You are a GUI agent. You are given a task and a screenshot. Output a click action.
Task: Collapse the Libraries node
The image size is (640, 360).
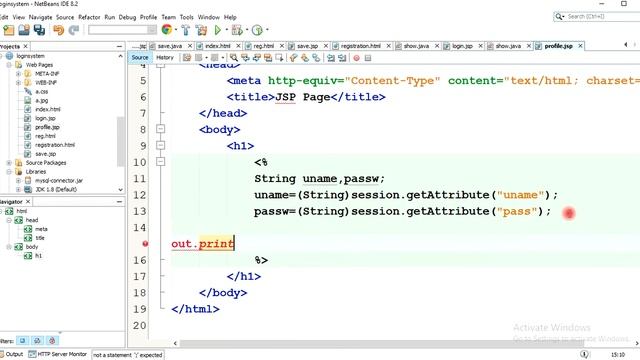tap(9, 172)
